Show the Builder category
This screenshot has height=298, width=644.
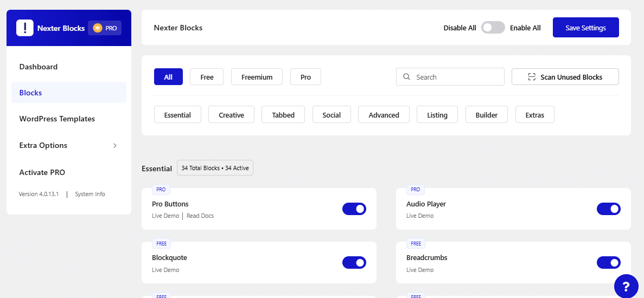[487, 114]
